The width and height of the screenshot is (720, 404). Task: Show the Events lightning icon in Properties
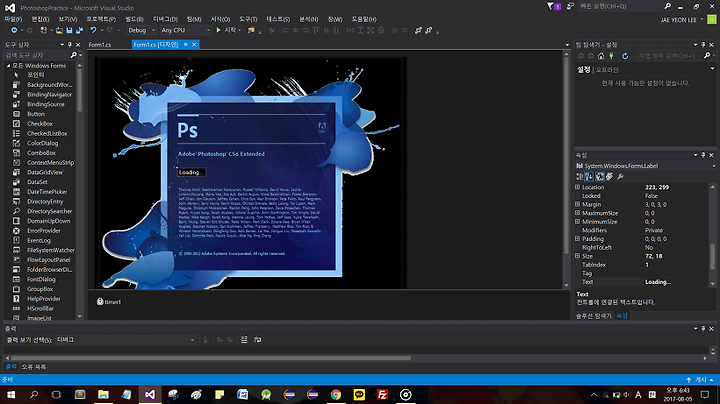[609, 176]
